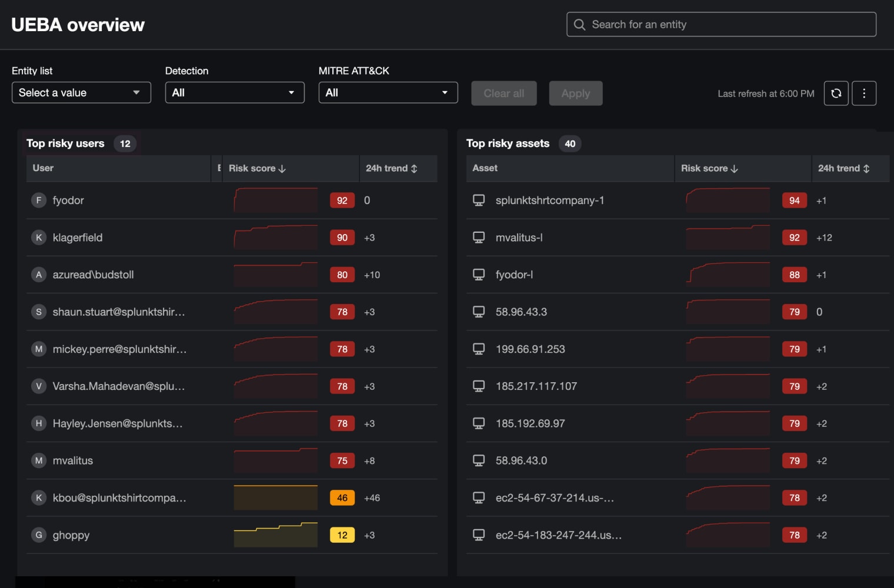Click the fyodor user avatar icon

click(39, 201)
